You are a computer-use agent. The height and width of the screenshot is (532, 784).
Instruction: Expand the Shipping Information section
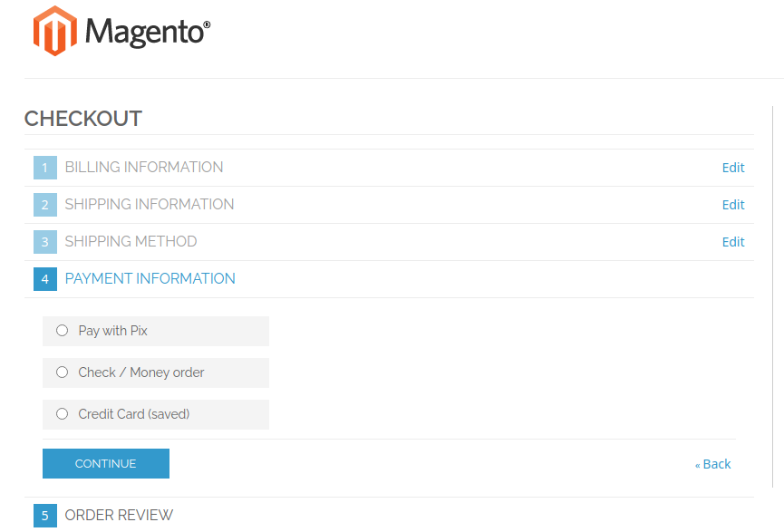coord(150,205)
